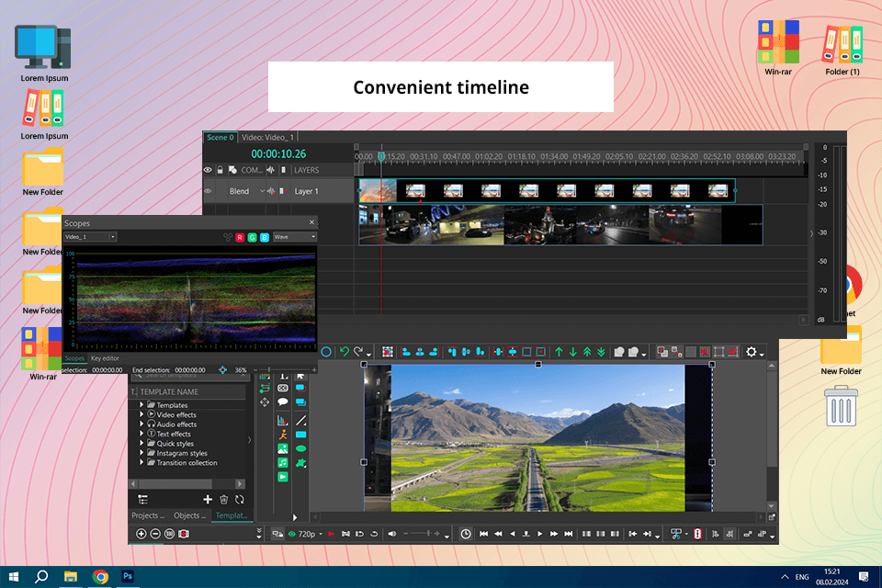The height and width of the screenshot is (588, 882).
Task: Switch to the Video: Video_1 tab
Action: (x=267, y=137)
